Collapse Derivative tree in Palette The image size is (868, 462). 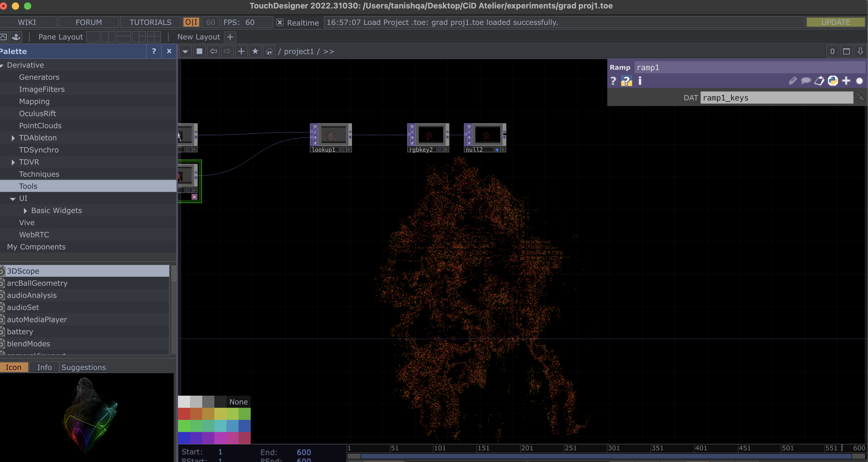point(2,65)
